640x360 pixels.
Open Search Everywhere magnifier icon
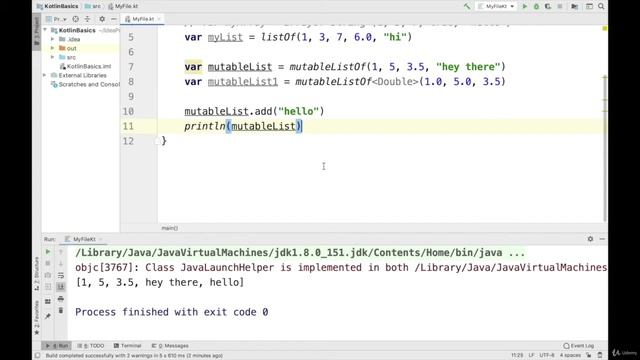tap(601, 6)
